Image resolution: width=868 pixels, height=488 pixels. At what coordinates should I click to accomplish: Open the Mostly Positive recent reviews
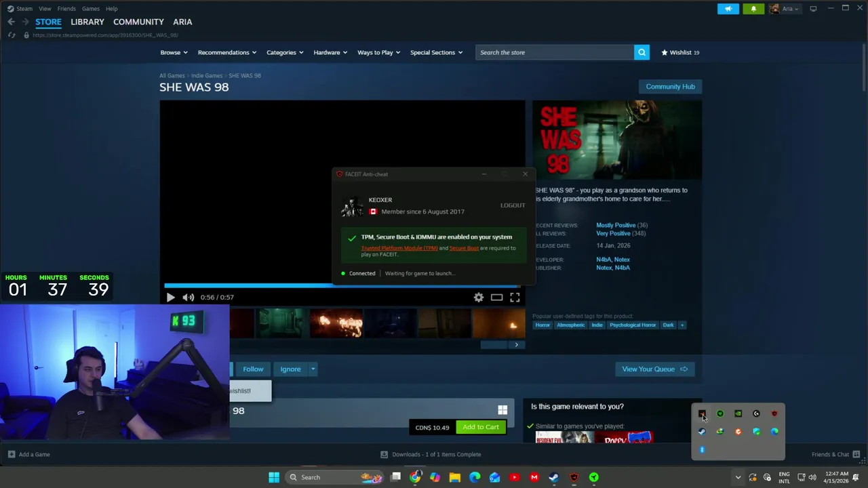coord(616,225)
